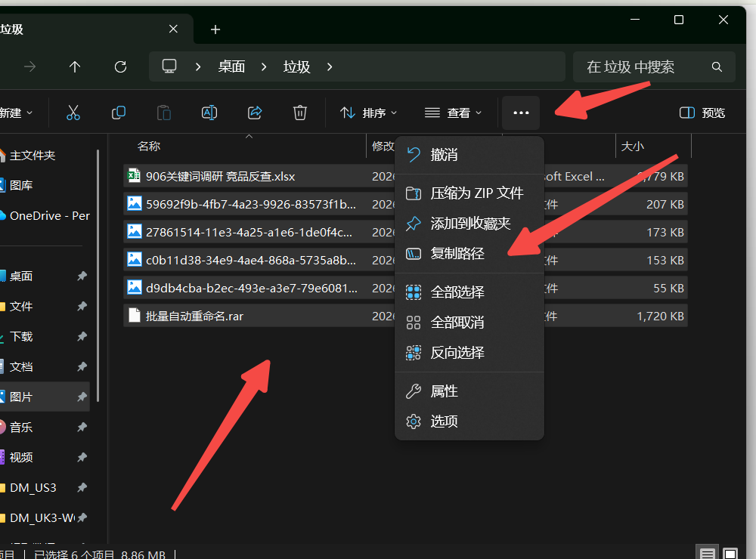Click the Refresh icon beside address bar

coord(120,66)
